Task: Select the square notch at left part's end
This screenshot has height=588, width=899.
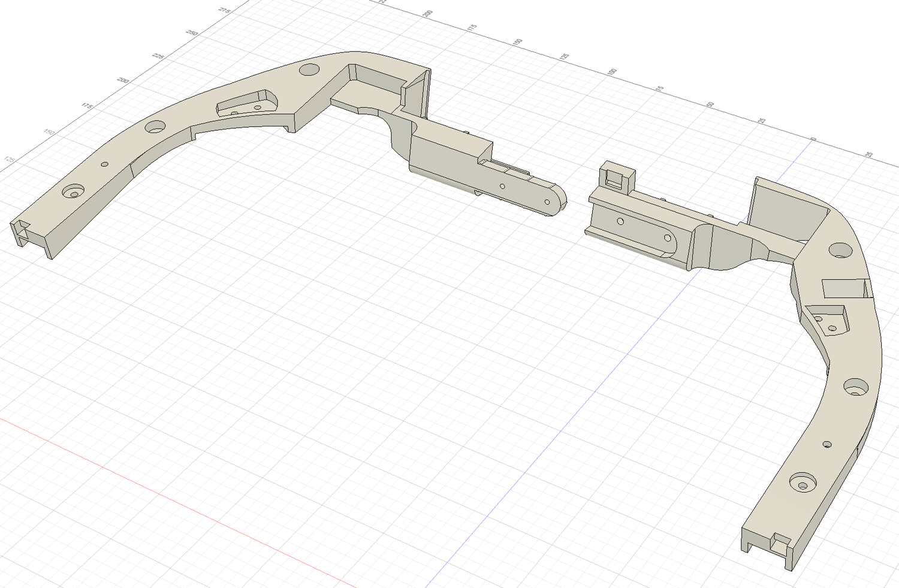Action: coord(23,228)
